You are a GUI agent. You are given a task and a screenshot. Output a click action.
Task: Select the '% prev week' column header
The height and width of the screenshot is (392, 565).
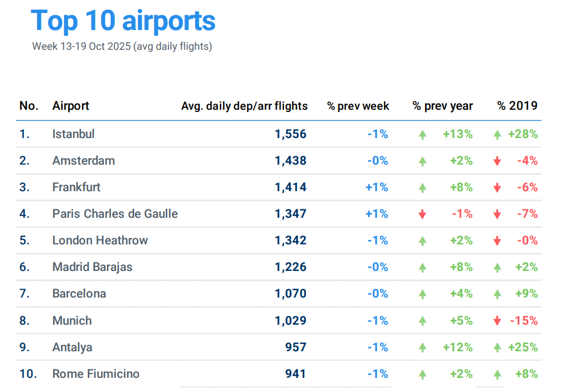(358, 106)
